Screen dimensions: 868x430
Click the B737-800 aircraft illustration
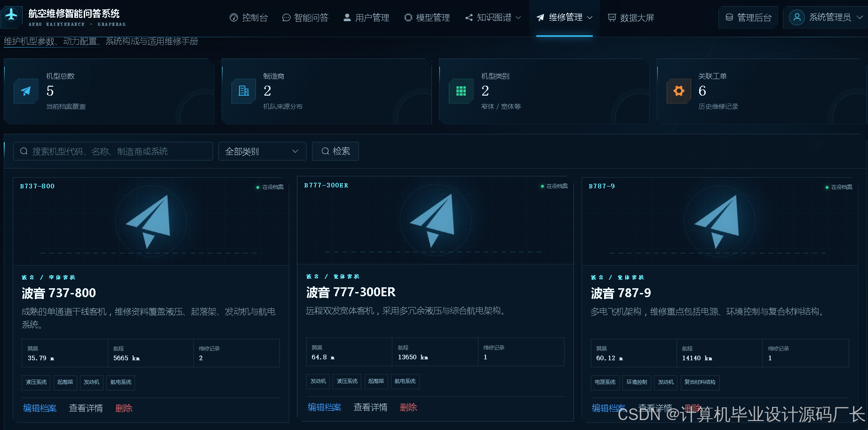(x=151, y=221)
